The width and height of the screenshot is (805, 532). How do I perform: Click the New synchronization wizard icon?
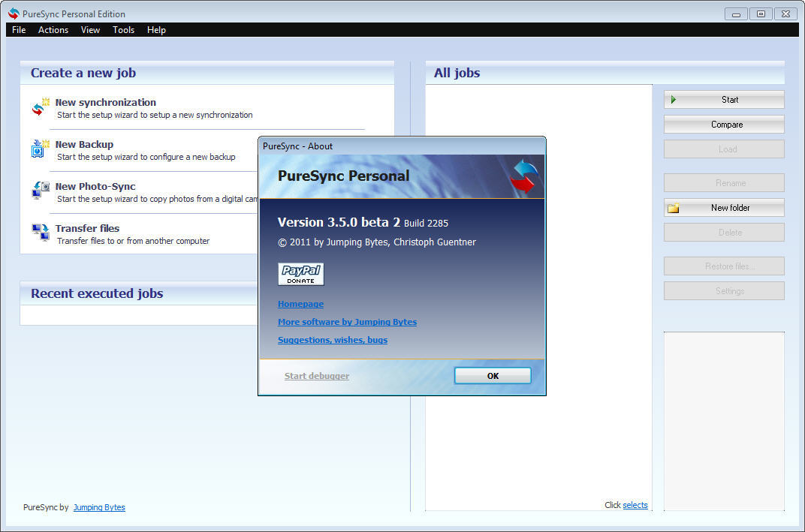[41, 107]
